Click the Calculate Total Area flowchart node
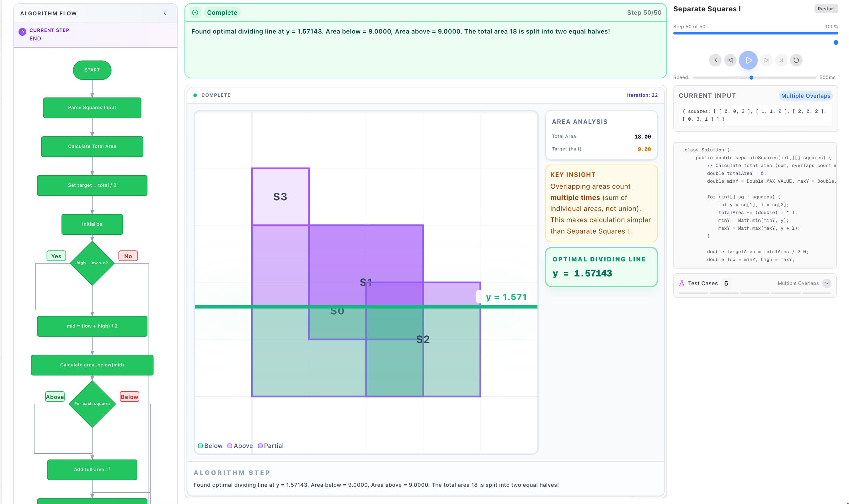The height and width of the screenshot is (504, 849). tap(92, 146)
